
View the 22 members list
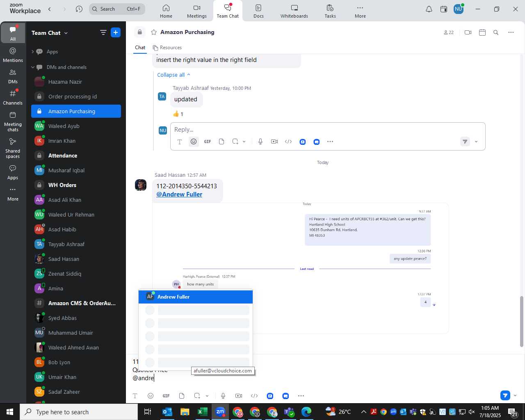pyautogui.click(x=449, y=32)
